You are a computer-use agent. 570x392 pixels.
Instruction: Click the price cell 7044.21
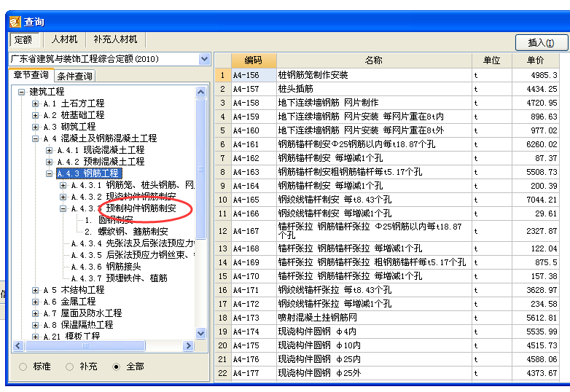click(x=536, y=200)
